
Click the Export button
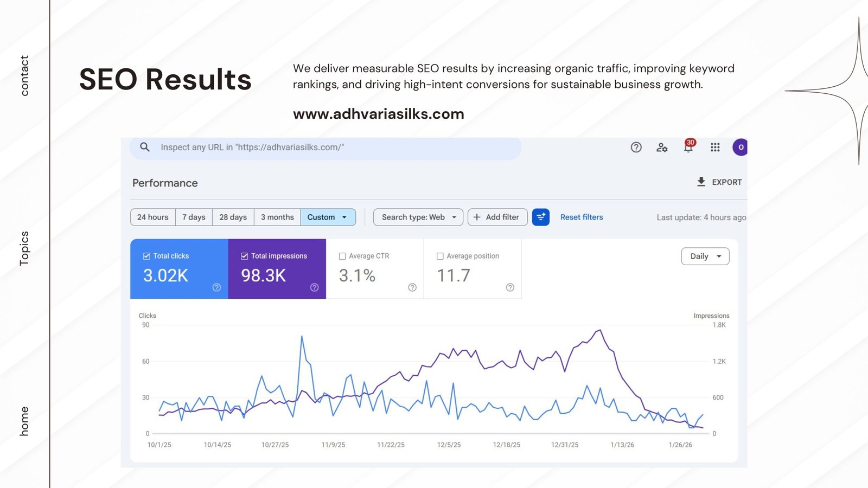pyautogui.click(x=719, y=182)
